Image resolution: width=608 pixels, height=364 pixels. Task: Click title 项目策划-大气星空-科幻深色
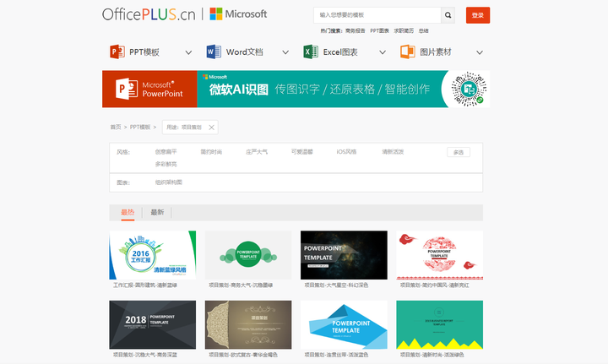tap(337, 285)
